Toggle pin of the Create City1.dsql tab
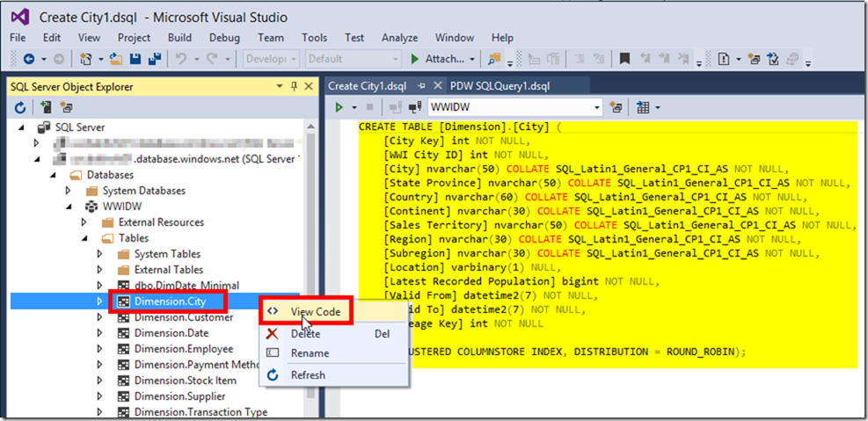 pyautogui.click(x=421, y=86)
